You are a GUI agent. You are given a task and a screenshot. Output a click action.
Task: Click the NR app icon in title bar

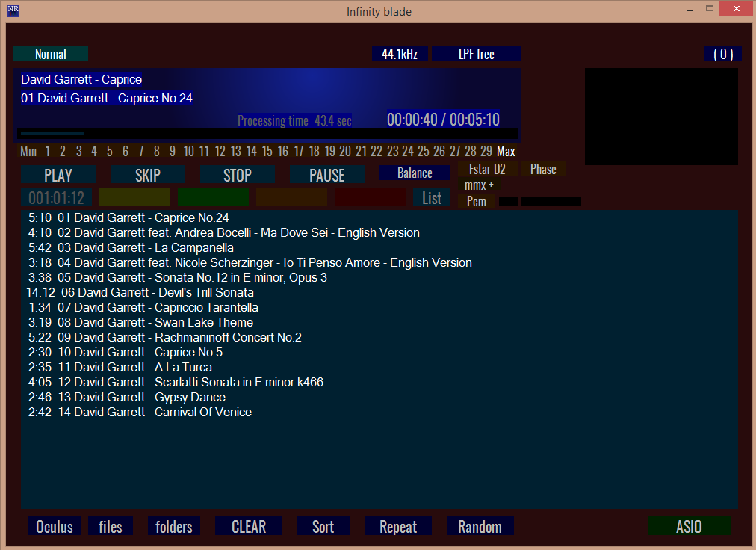[x=13, y=10]
